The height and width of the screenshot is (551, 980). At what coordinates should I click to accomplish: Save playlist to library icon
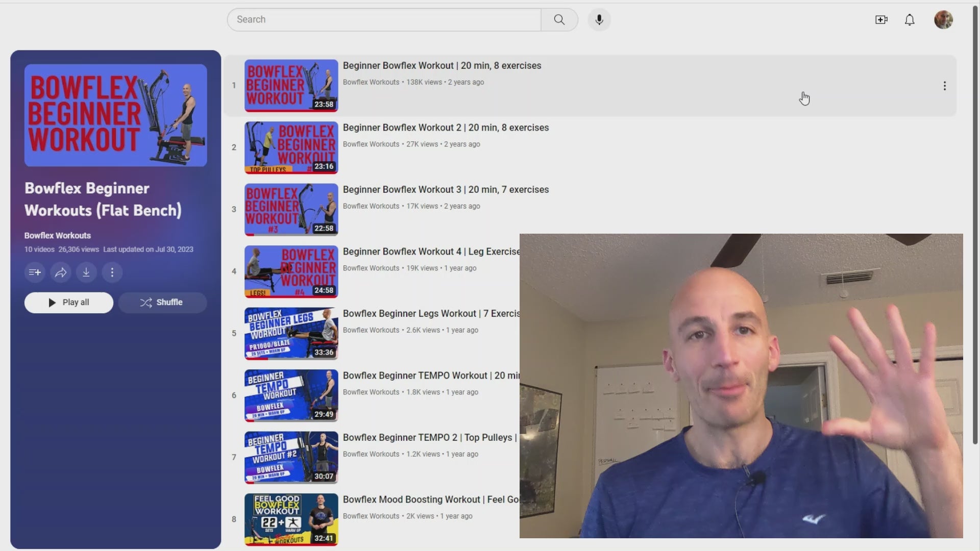tap(35, 272)
